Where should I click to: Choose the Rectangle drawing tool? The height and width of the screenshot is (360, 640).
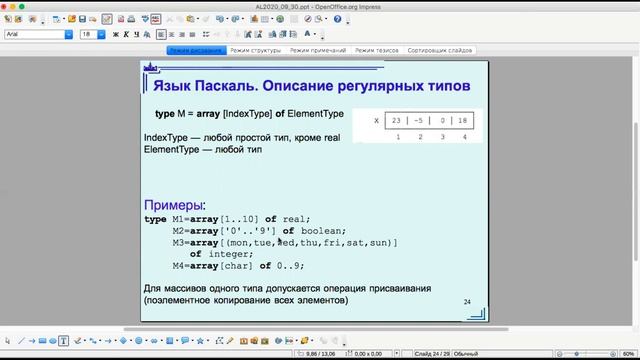click(42, 341)
